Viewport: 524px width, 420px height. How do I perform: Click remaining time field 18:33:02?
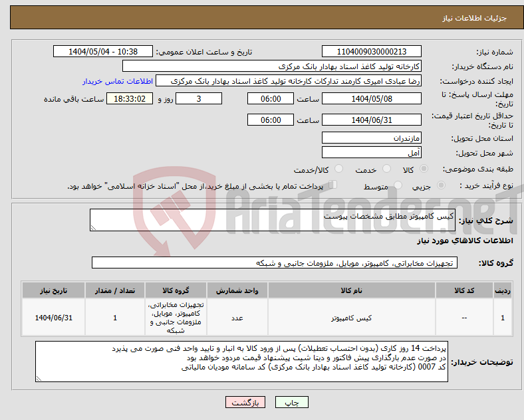pos(130,99)
